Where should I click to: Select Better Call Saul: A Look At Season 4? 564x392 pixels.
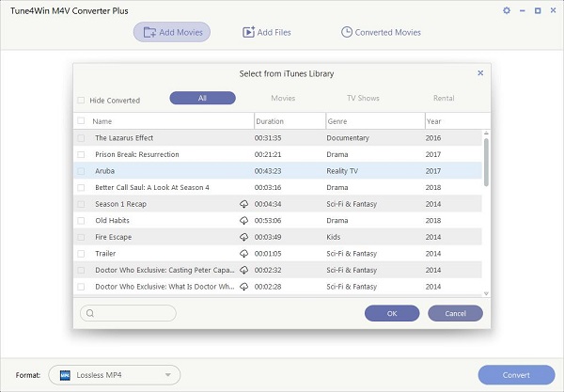152,187
